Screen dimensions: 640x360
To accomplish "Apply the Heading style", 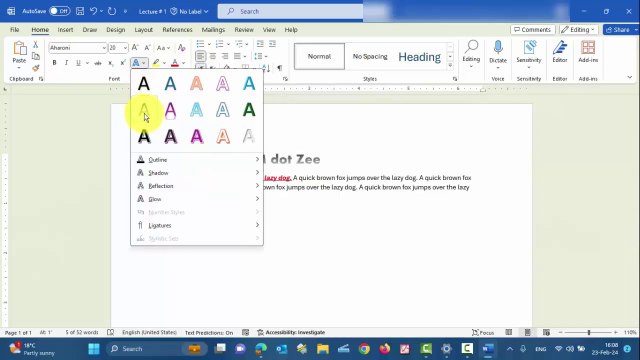I will (x=420, y=56).
